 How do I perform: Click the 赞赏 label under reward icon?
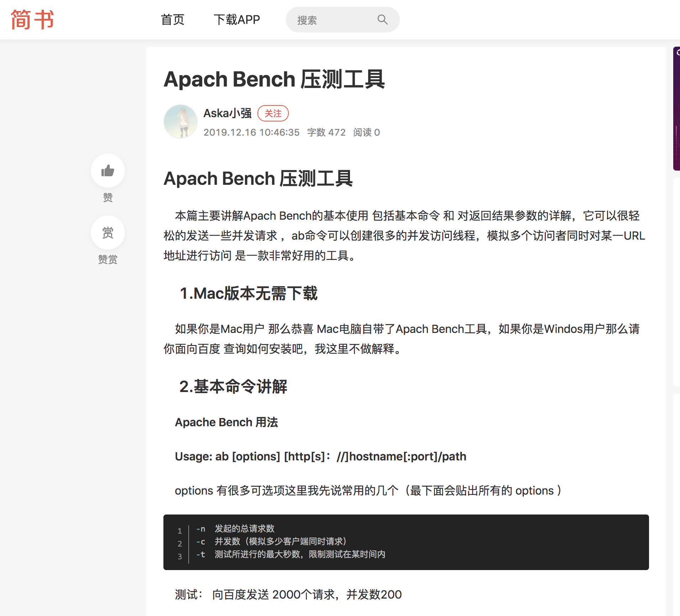click(108, 259)
